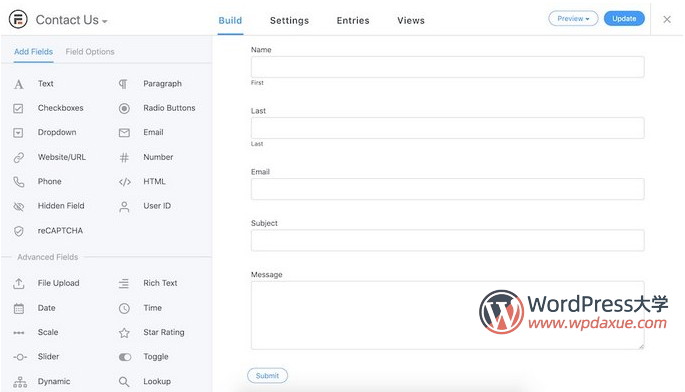Viewport: 685px width, 392px height.
Task: Click the reCAPTCHA shield icon
Action: tap(18, 231)
